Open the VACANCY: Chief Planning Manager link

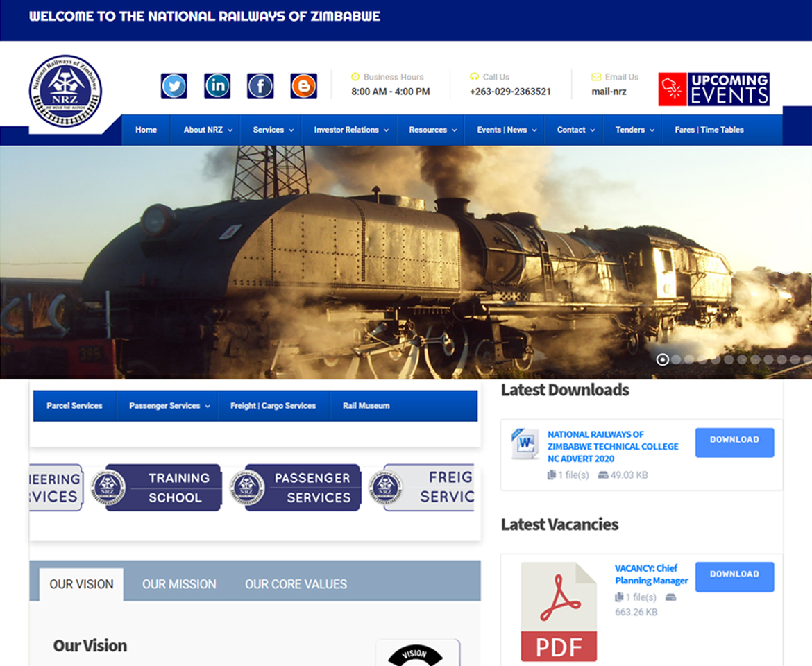tap(652, 574)
